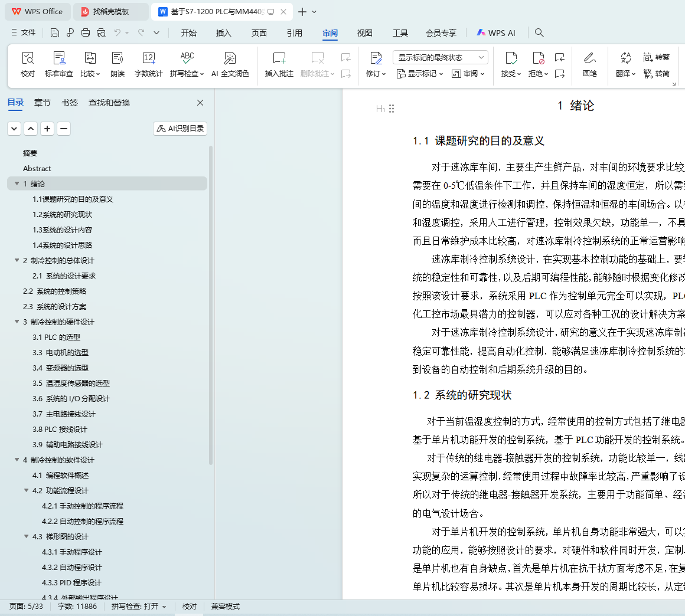The height and width of the screenshot is (616, 685).
Task: Open the 显示标记 dropdown
Action: click(420, 74)
